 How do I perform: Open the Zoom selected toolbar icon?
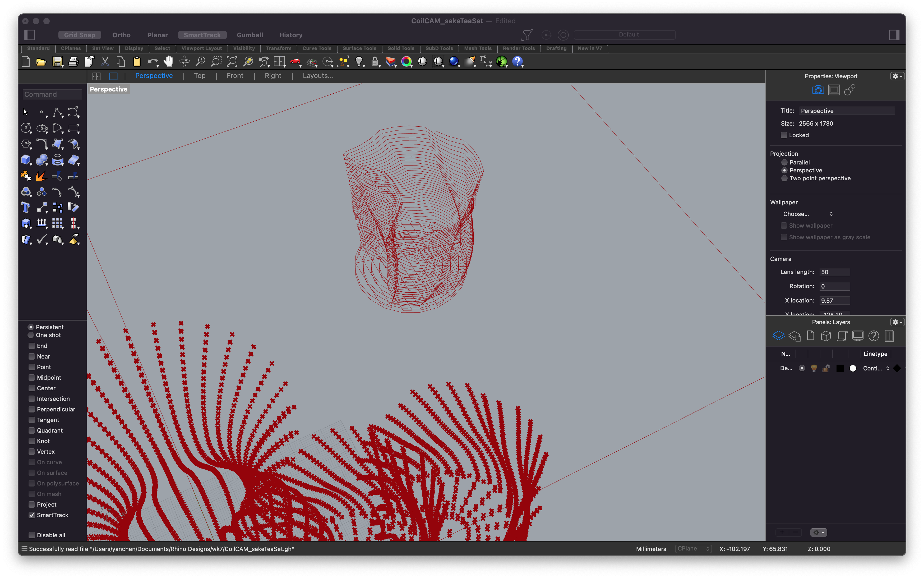coord(248,61)
